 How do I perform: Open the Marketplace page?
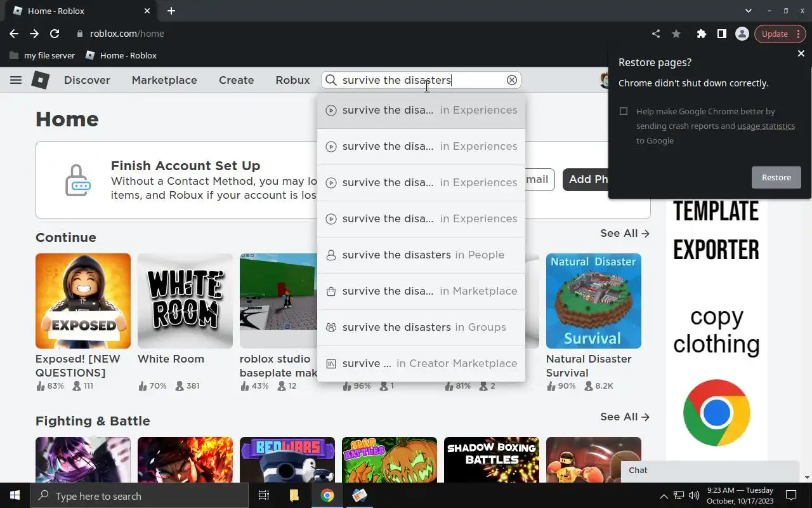tap(164, 80)
